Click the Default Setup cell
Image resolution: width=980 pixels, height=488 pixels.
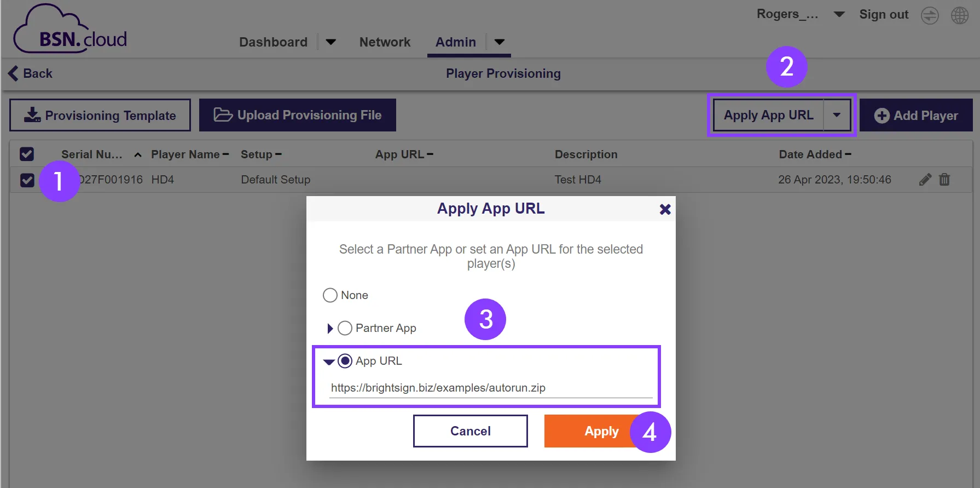276,180
